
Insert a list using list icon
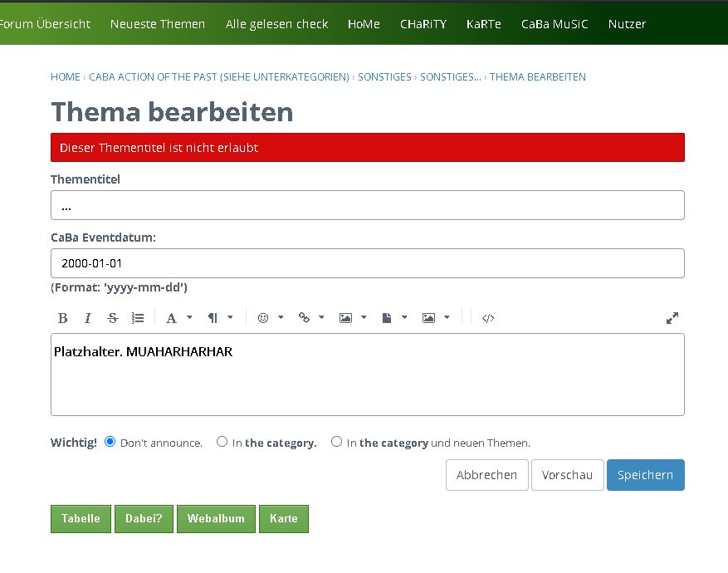[138, 318]
